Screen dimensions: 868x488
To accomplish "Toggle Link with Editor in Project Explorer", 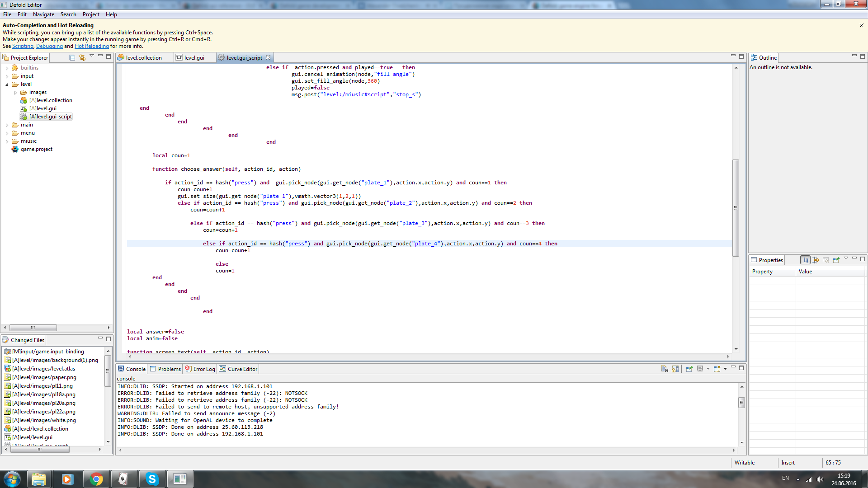I will (x=82, y=57).
